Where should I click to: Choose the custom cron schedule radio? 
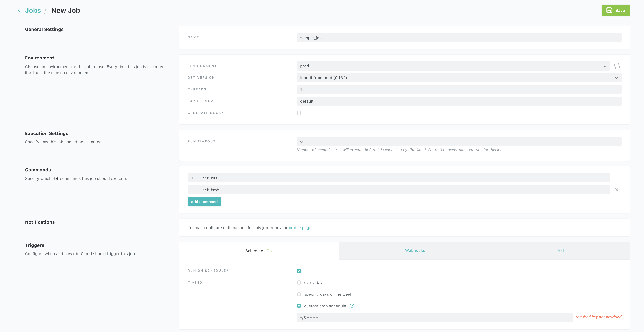click(x=299, y=306)
